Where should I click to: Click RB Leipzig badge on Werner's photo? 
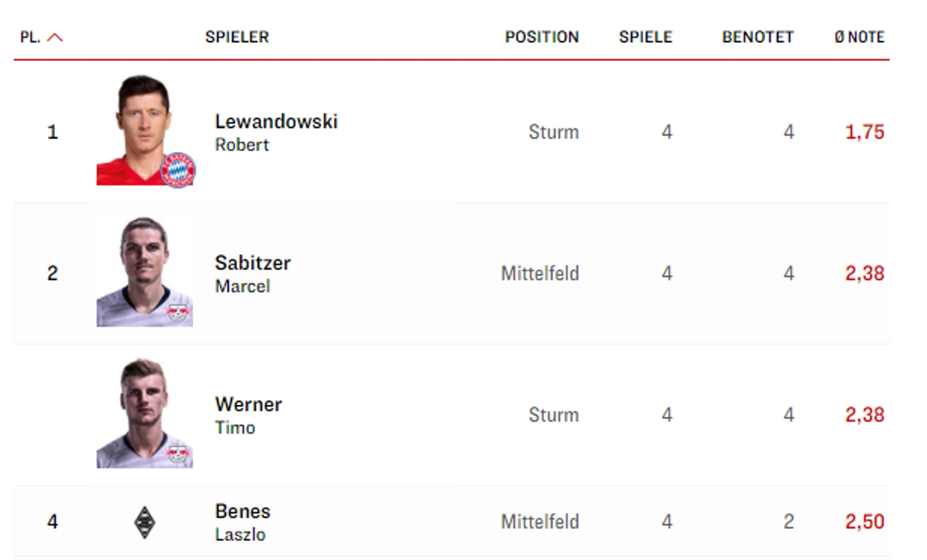point(178,454)
